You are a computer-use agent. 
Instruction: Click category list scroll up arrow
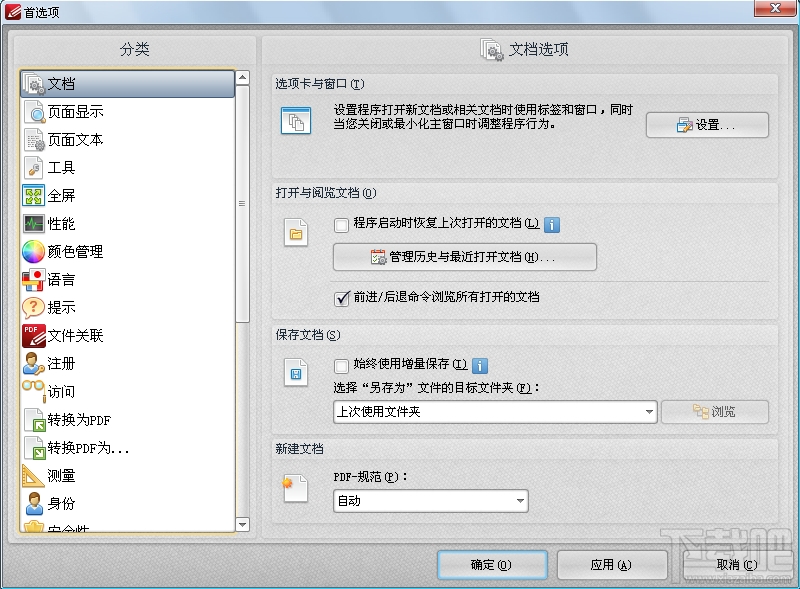click(243, 78)
